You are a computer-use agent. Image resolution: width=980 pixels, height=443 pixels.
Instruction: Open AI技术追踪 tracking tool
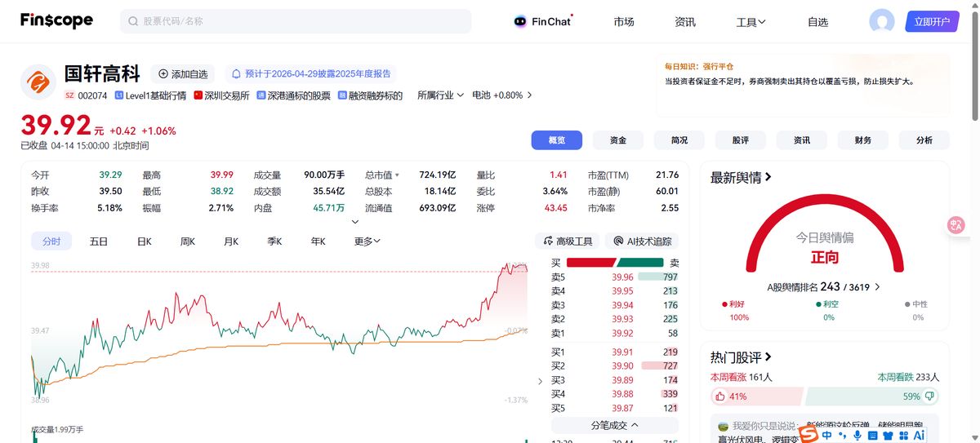(641, 241)
